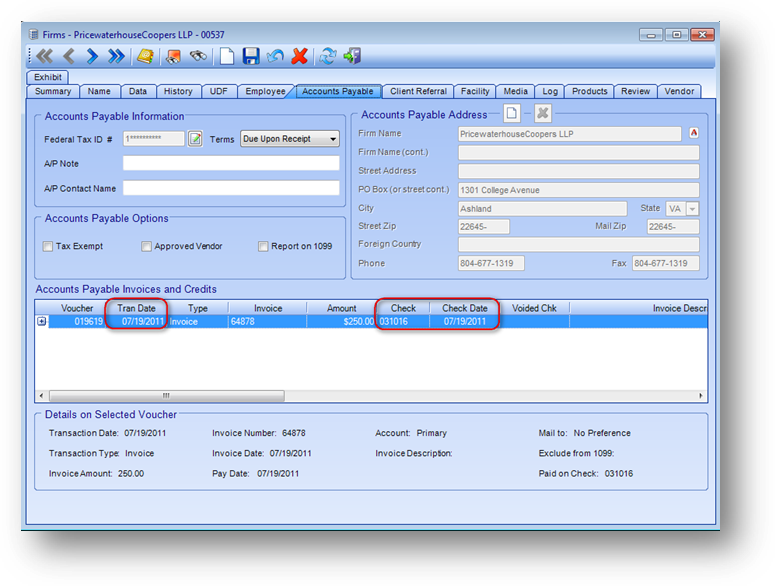Open the Log tab
This screenshot has height=586, width=775.
[550, 91]
